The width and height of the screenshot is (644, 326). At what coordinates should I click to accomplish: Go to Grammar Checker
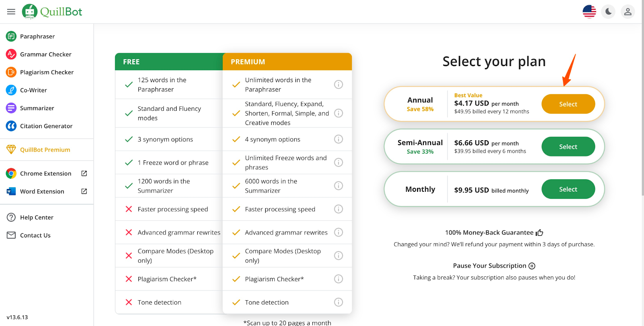pos(45,54)
